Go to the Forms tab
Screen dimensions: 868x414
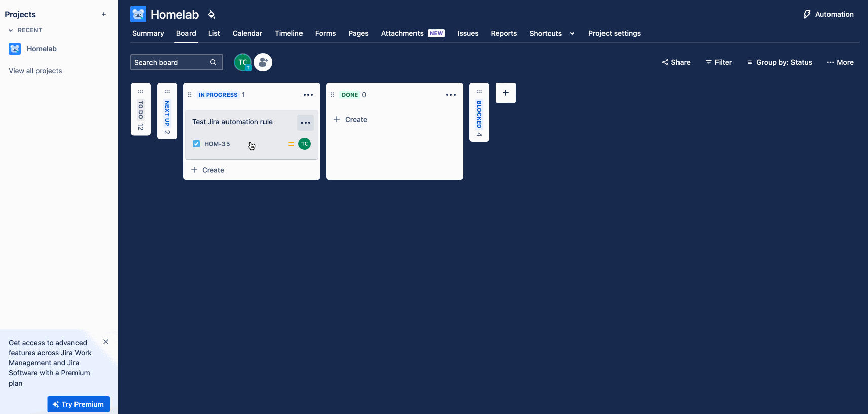pyautogui.click(x=325, y=33)
